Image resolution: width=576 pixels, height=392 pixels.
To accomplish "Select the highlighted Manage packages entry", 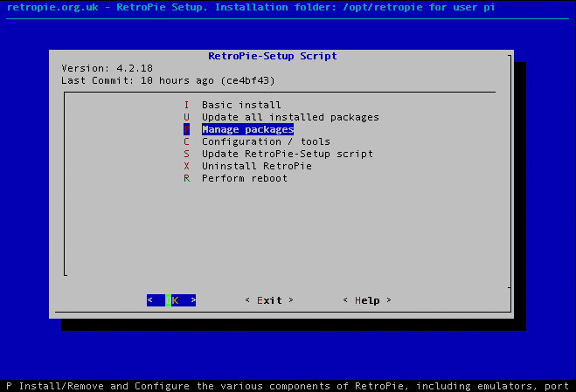I will [247, 129].
